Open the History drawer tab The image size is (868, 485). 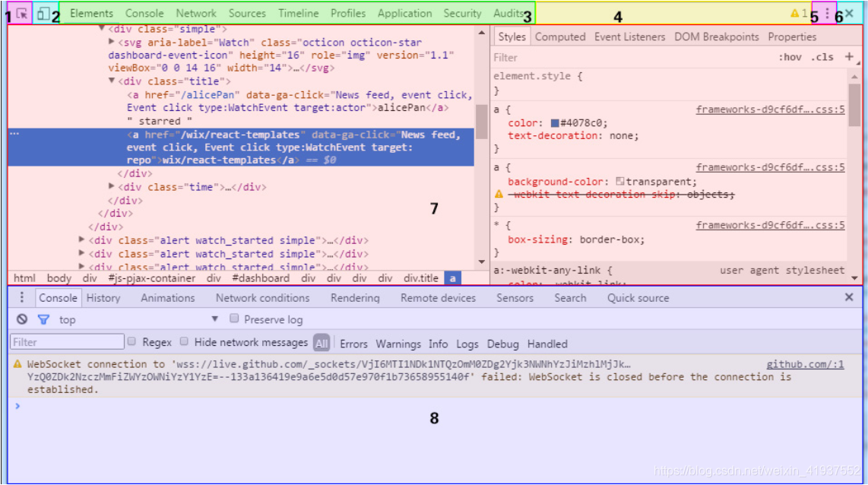(103, 298)
